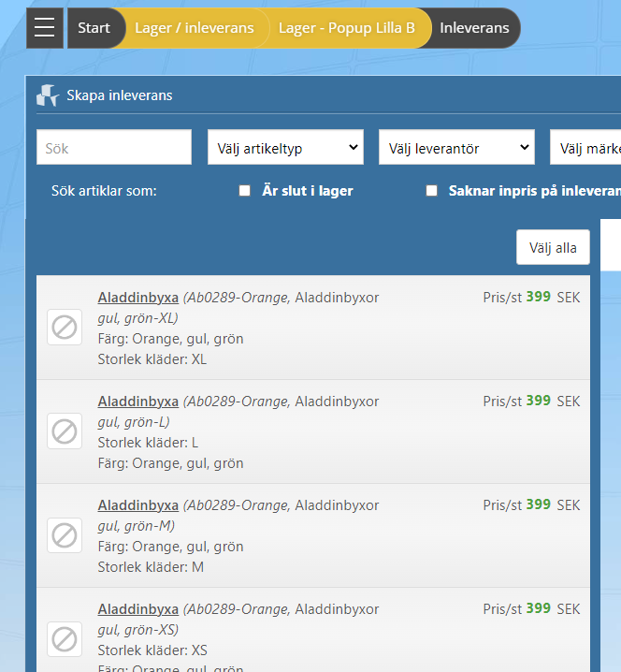Click 'Storlek kläder: L' text
This screenshot has height=672, width=621.
pos(148,443)
